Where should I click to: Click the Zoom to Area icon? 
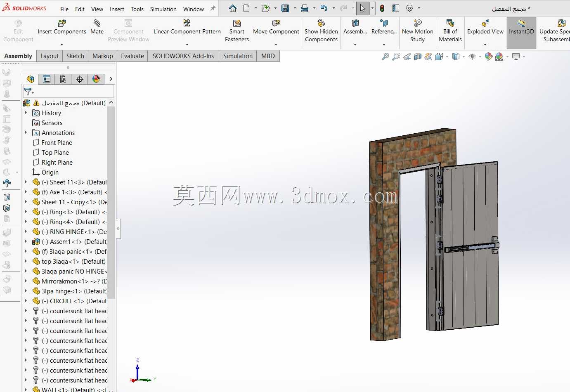pos(396,57)
